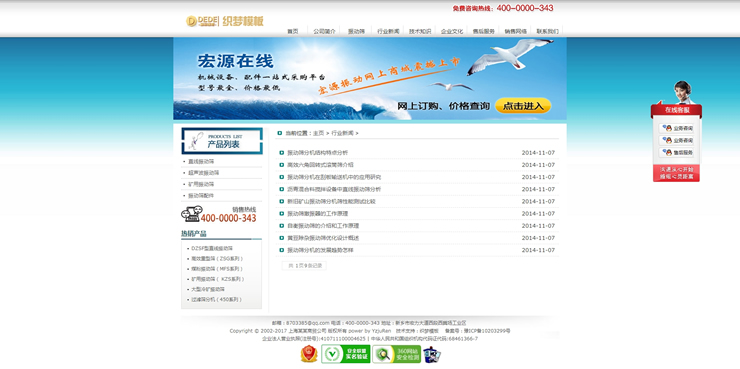
Task: Click the 产品列表 products list banner
Action: pyautogui.click(x=222, y=141)
